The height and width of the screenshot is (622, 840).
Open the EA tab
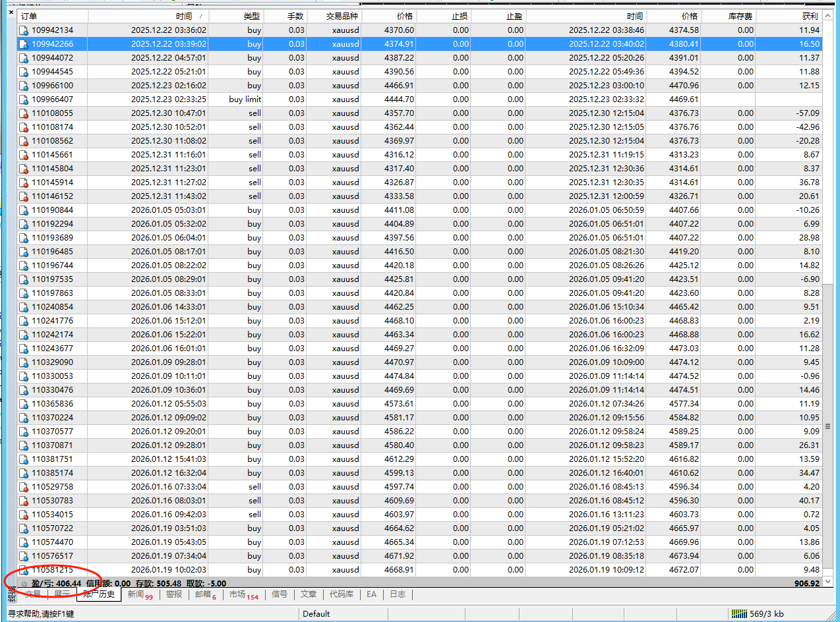click(x=371, y=594)
